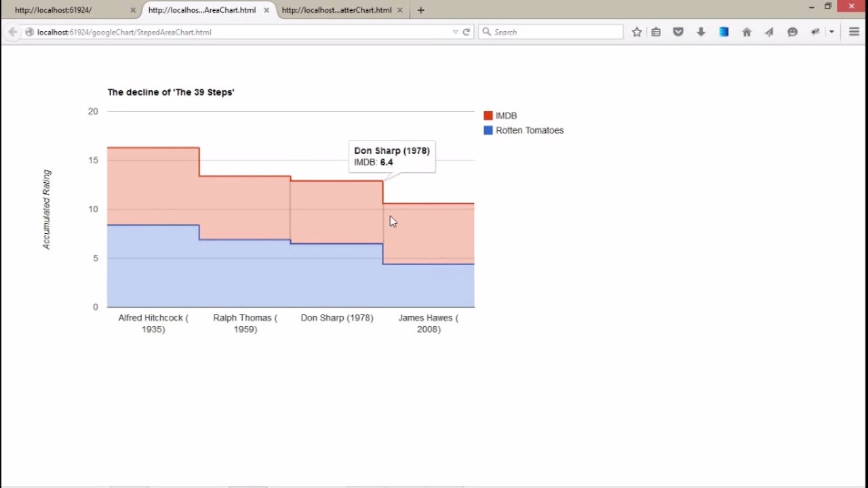This screenshot has width=868, height=488.
Task: Click the Back navigation arrow
Action: 12,32
